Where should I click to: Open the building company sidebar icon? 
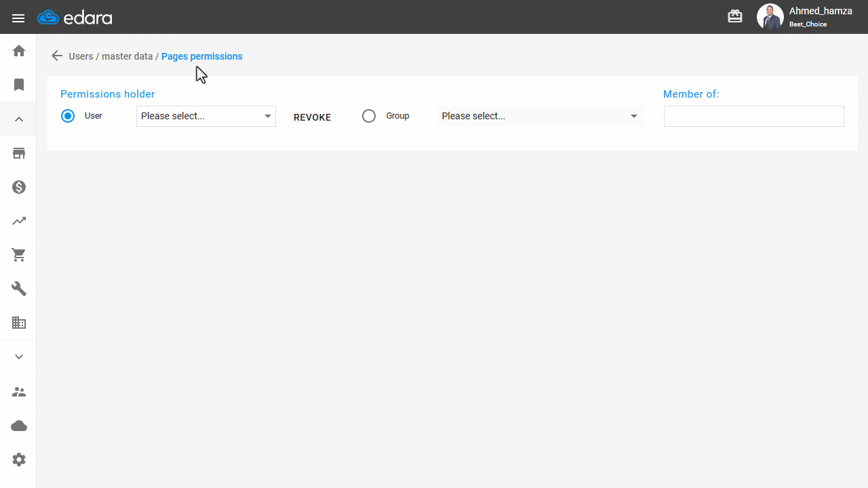point(19,323)
